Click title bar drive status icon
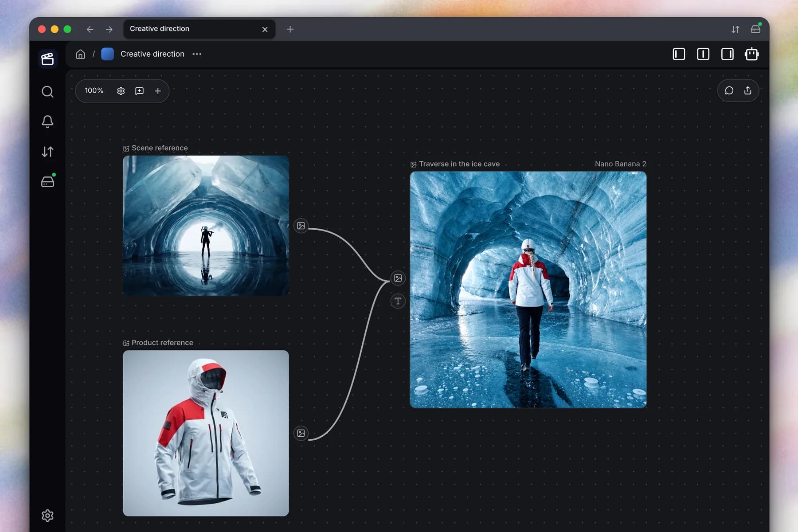Viewport: 798px width, 532px height. point(756,29)
